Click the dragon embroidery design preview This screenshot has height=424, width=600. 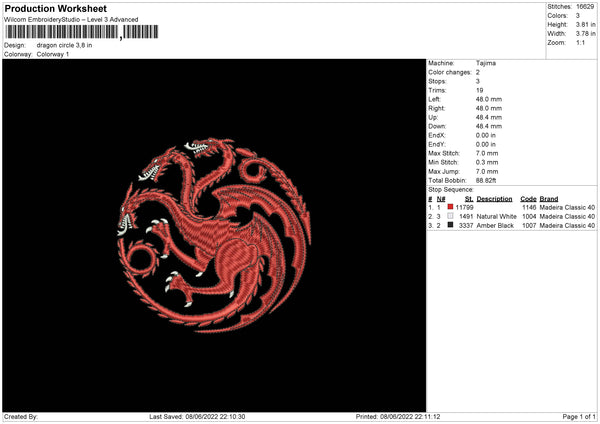214,235
